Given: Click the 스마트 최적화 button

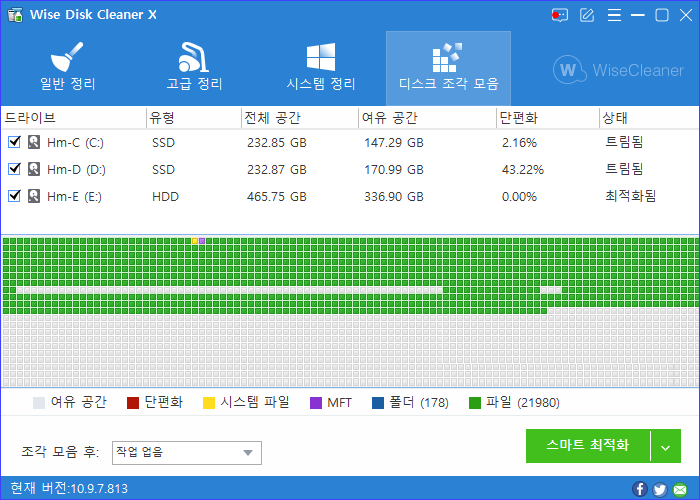Looking at the screenshot, I should [x=588, y=446].
